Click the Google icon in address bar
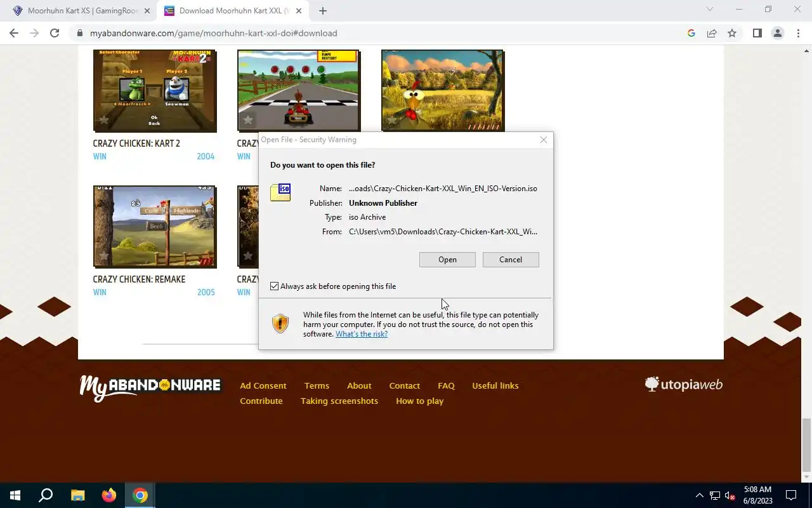The width and height of the screenshot is (812, 508). [x=691, y=33]
